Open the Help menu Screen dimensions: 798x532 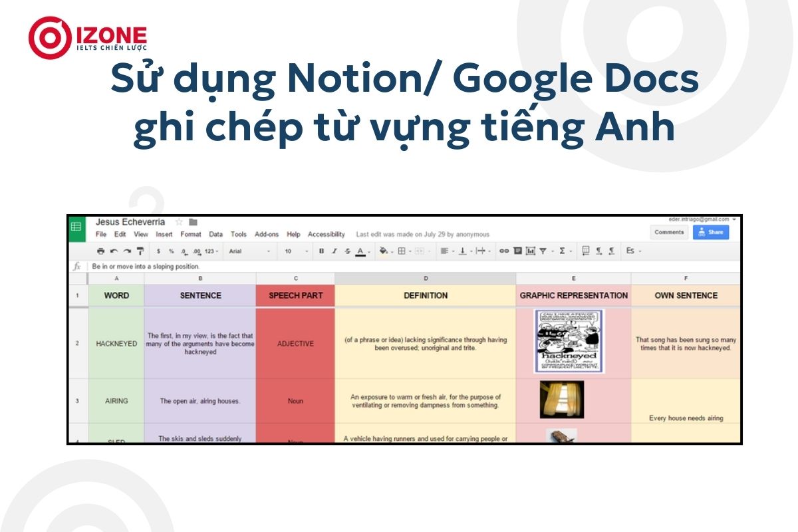pos(294,235)
